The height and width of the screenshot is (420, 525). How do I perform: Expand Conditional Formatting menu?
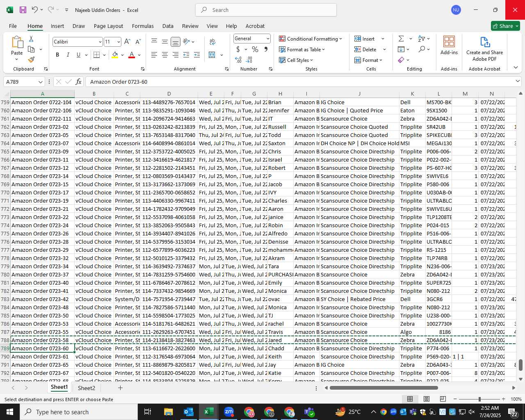click(310, 39)
